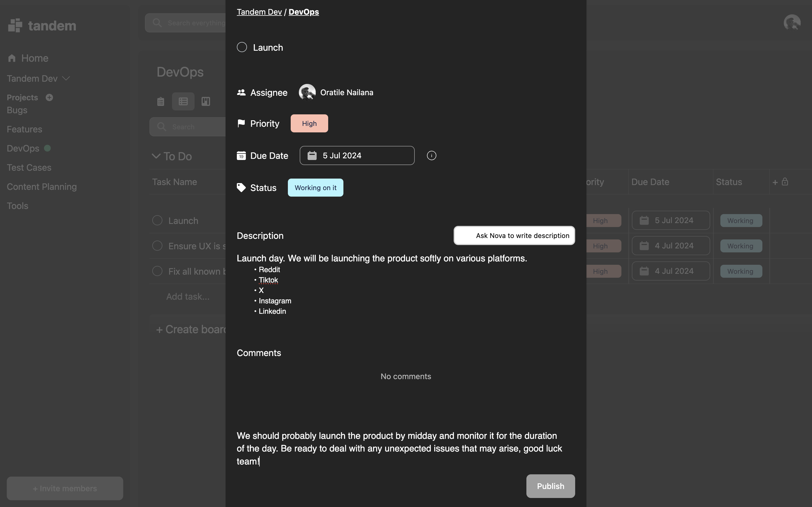Viewport: 812px width, 507px height.
Task: Go to the Content Planning project
Action: [x=42, y=187]
